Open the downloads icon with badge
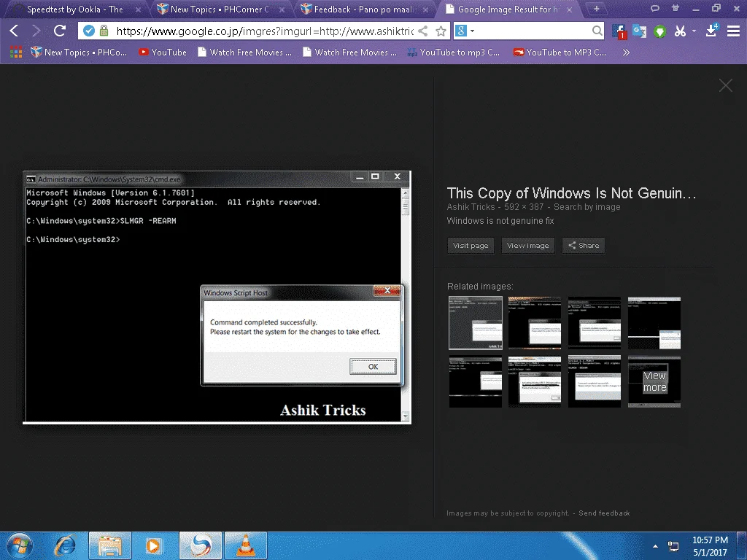Screen dimensions: 747x560 712,30
